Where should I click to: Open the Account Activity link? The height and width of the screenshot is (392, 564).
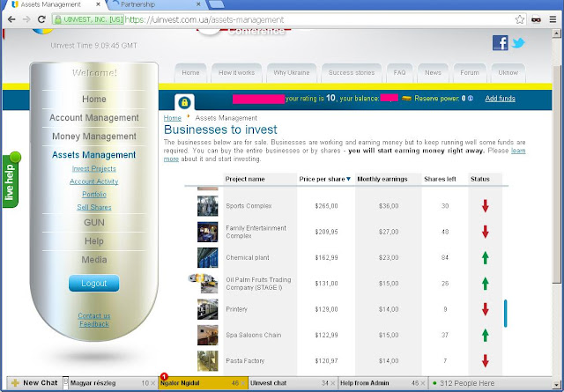click(94, 181)
